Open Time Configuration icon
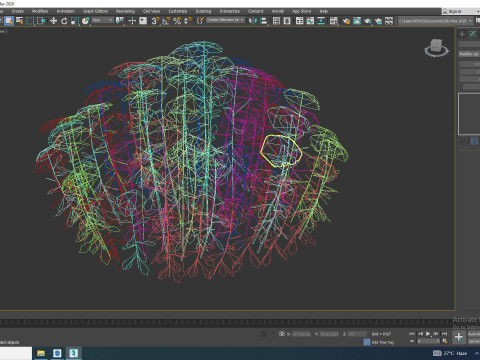 444,341
